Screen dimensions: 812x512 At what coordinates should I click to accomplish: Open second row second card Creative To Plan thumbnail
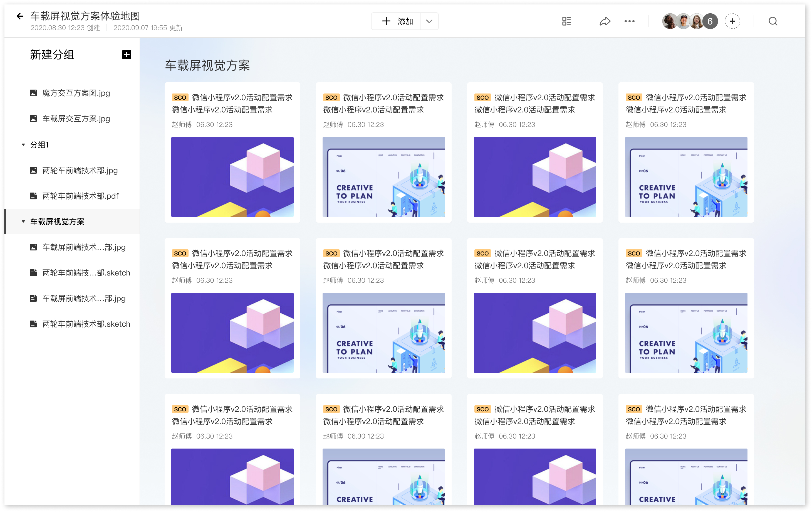(384, 333)
